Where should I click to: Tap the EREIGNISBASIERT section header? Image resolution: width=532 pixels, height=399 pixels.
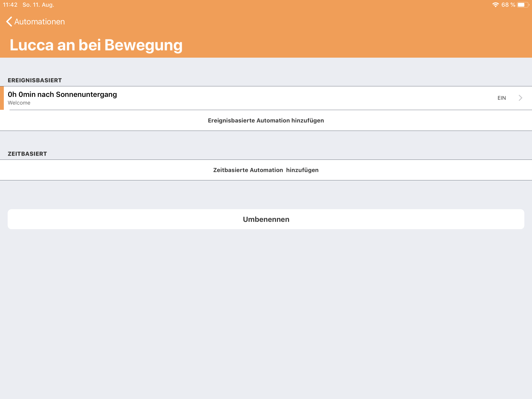(x=35, y=80)
